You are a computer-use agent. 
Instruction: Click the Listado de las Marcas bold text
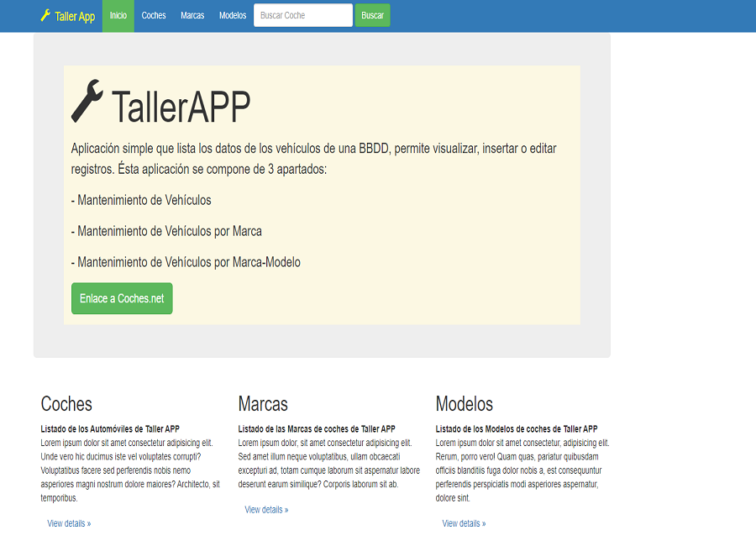[316, 429]
